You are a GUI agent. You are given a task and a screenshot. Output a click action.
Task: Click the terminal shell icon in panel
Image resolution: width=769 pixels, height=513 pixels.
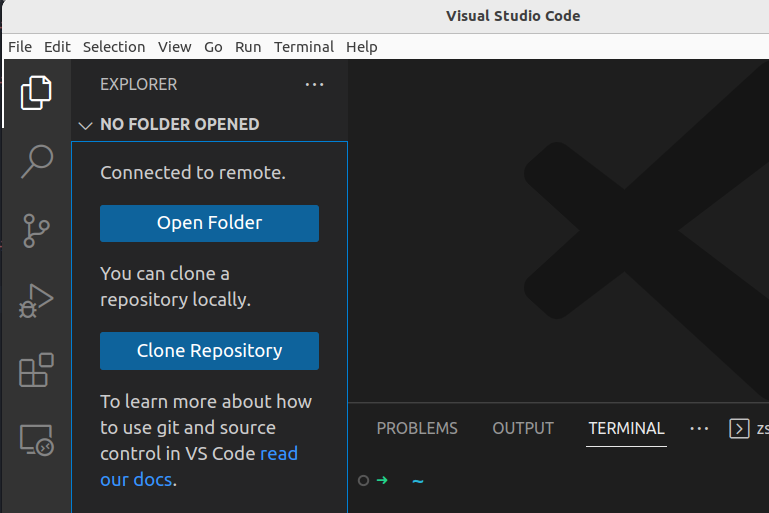[739, 429]
